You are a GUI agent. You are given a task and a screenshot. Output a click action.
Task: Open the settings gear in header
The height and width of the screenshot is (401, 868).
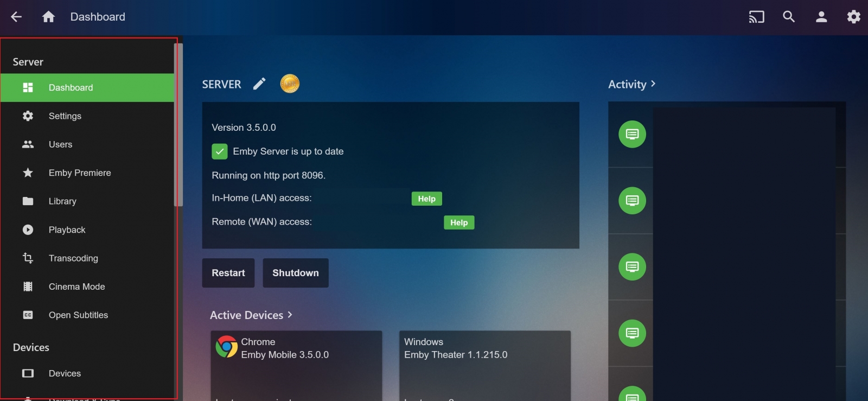coord(854,17)
